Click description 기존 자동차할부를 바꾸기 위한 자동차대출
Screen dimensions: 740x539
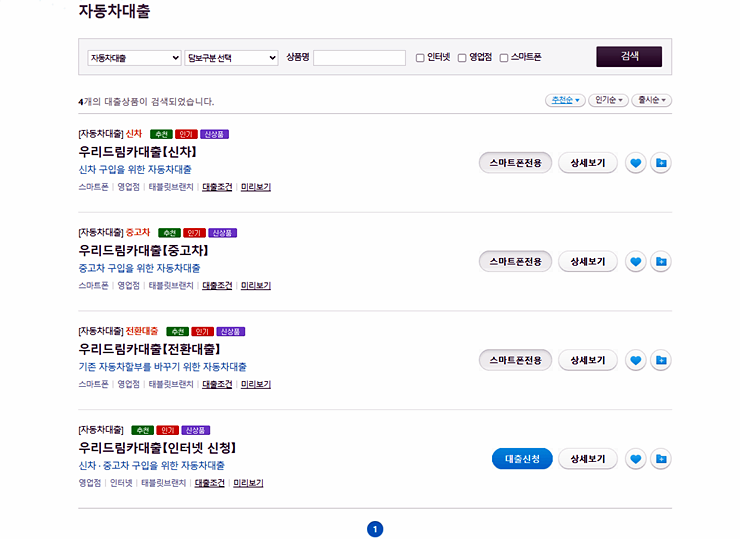click(x=162, y=367)
